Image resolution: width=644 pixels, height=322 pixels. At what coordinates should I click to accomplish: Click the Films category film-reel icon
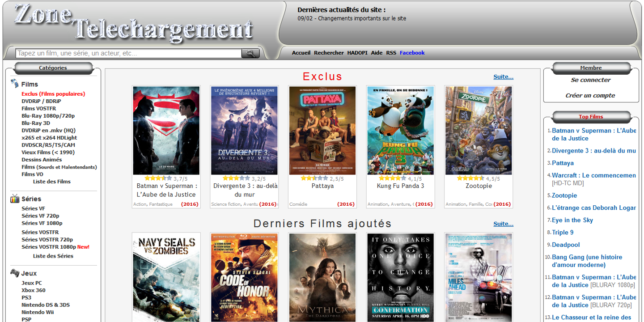pyautogui.click(x=15, y=84)
